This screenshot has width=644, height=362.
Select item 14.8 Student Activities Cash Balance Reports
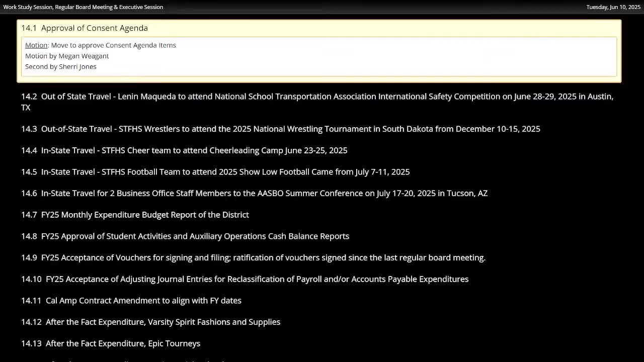185,236
